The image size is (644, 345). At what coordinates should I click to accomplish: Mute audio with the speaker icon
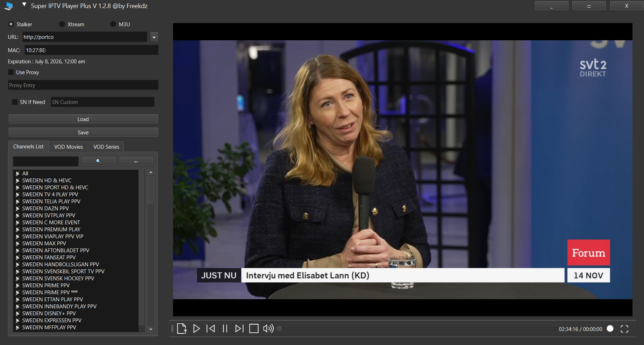[x=268, y=329]
